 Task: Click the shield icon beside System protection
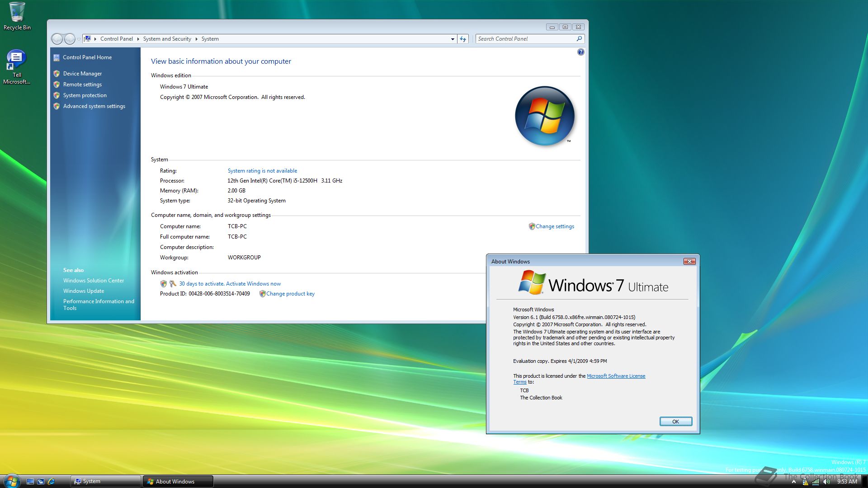pyautogui.click(x=57, y=95)
